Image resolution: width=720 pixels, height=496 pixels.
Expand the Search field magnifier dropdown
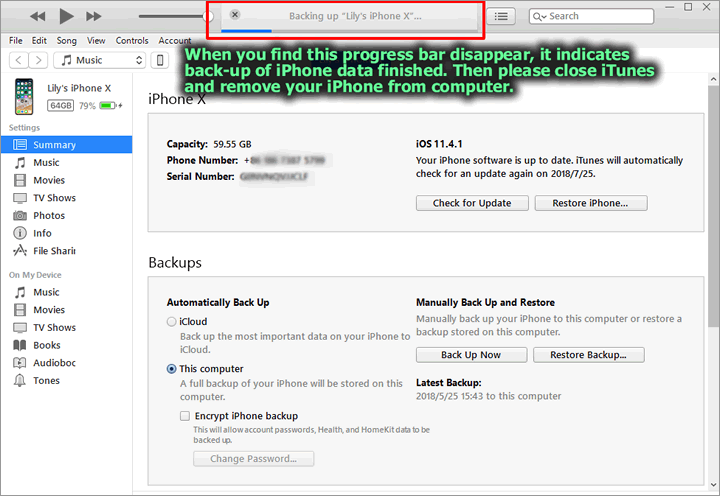(x=540, y=16)
